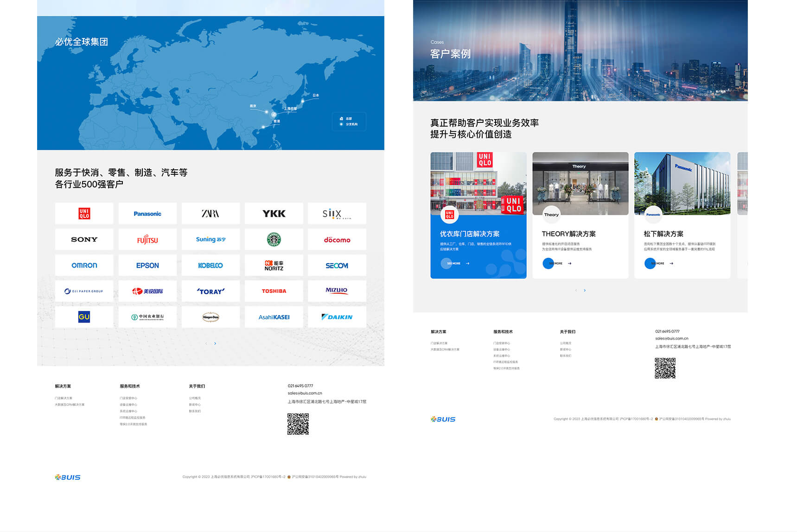Click the 分支机构 legend entry on the map
This screenshot has width=797, height=532.
tap(349, 124)
